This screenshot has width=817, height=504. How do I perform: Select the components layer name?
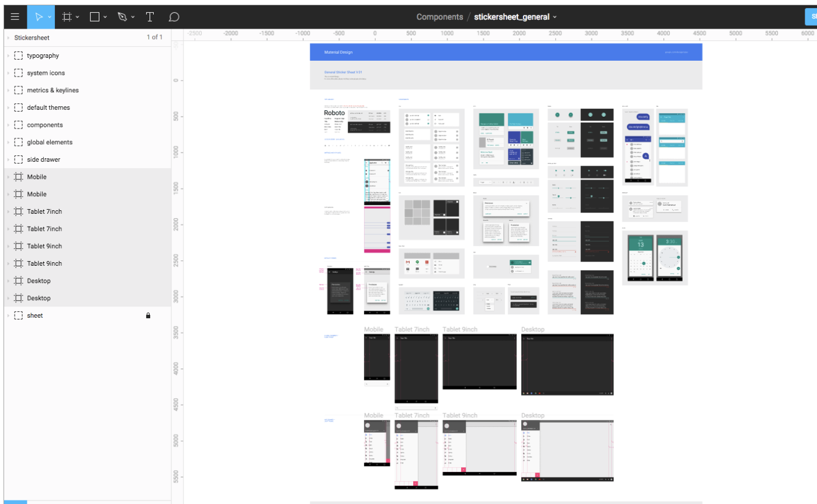(x=44, y=125)
